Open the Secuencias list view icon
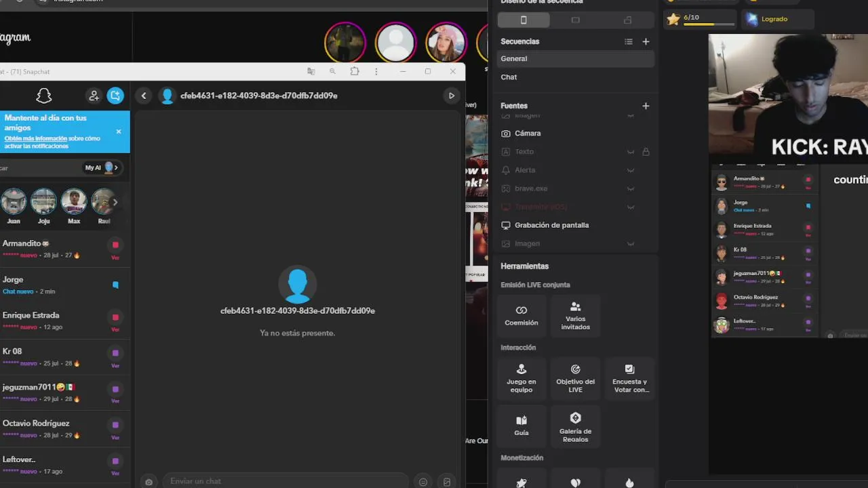This screenshot has width=868, height=488. click(629, 41)
